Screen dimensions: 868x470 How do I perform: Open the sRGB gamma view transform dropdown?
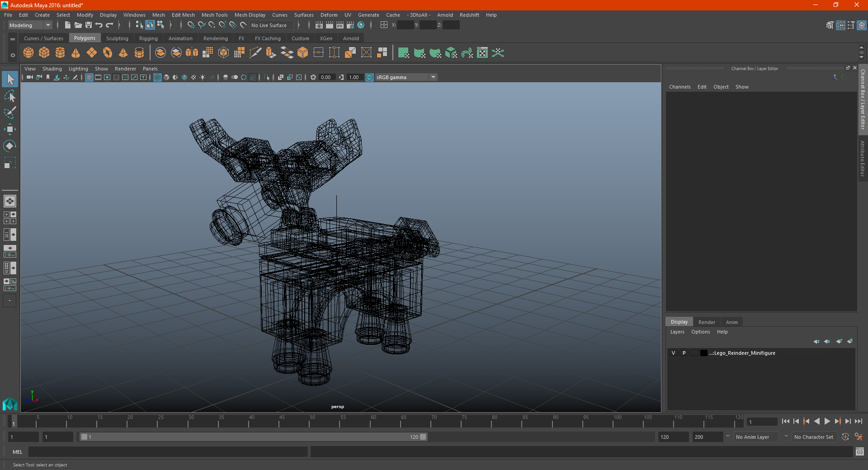pyautogui.click(x=406, y=77)
